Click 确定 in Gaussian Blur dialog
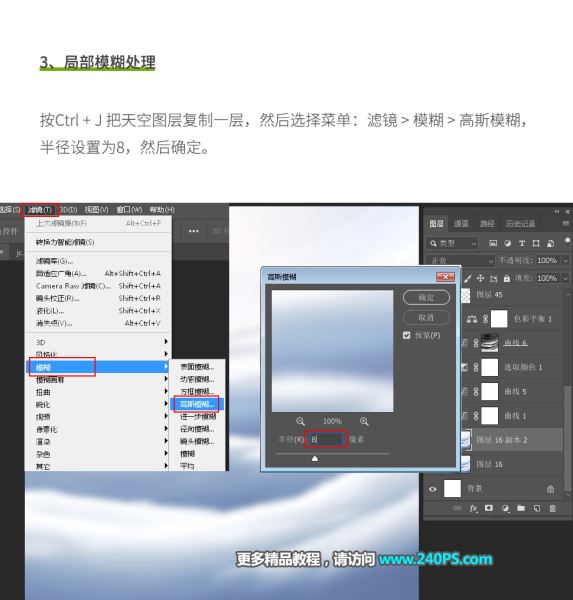Screen dimensions: 573x600 (x=426, y=297)
